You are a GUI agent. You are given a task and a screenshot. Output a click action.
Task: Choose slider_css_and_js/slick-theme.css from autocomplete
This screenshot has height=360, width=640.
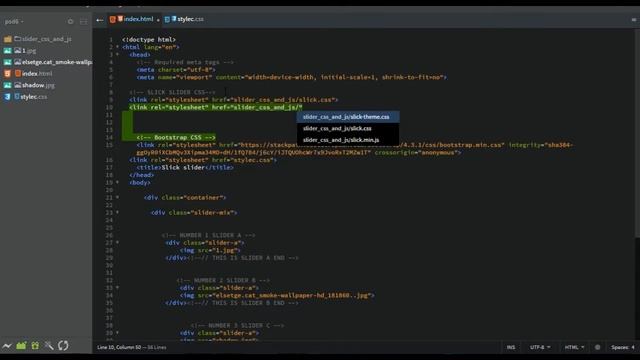click(x=348, y=117)
